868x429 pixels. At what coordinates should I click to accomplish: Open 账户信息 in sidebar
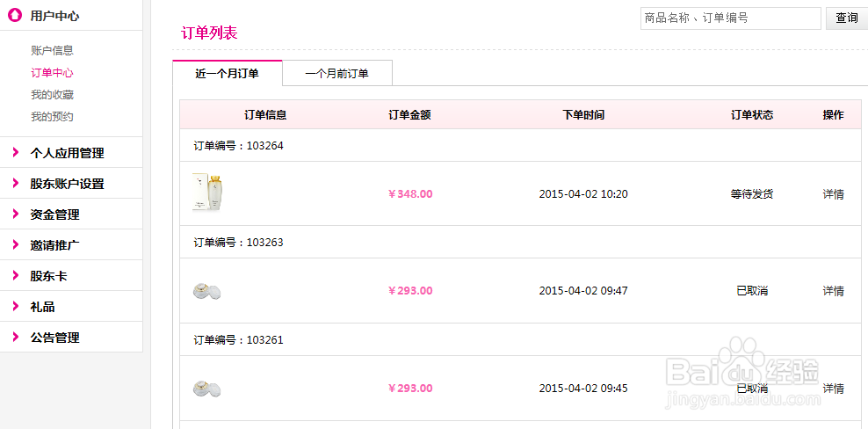pos(52,51)
